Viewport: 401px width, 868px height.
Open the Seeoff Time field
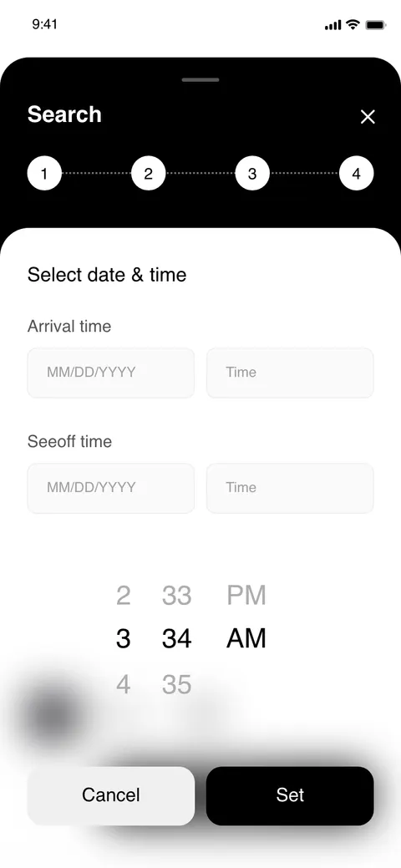coord(290,488)
